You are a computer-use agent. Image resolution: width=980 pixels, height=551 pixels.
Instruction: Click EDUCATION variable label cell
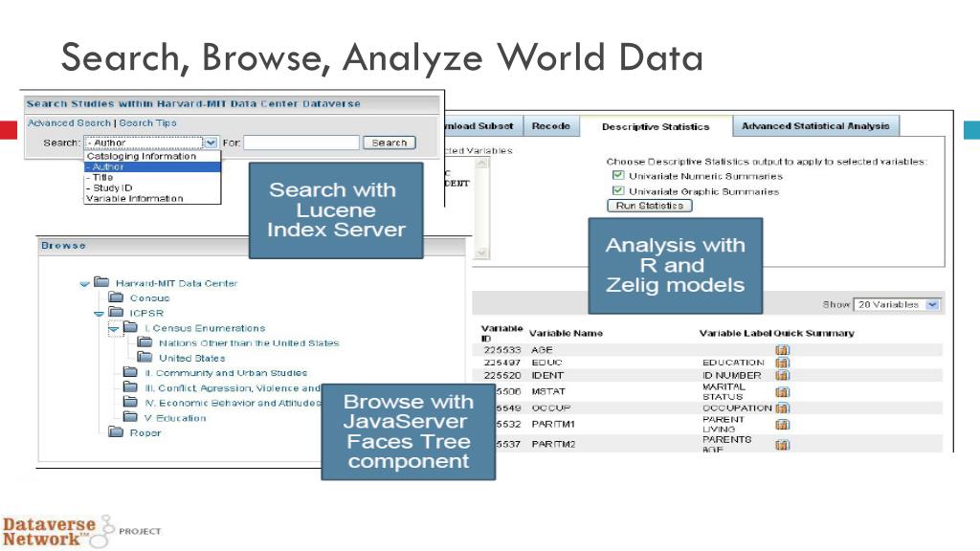coord(733,363)
